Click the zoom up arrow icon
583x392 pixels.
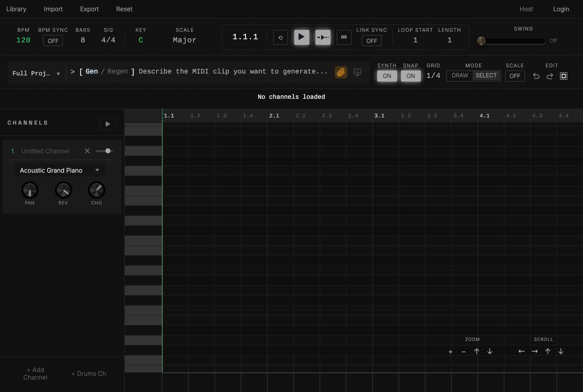click(477, 351)
